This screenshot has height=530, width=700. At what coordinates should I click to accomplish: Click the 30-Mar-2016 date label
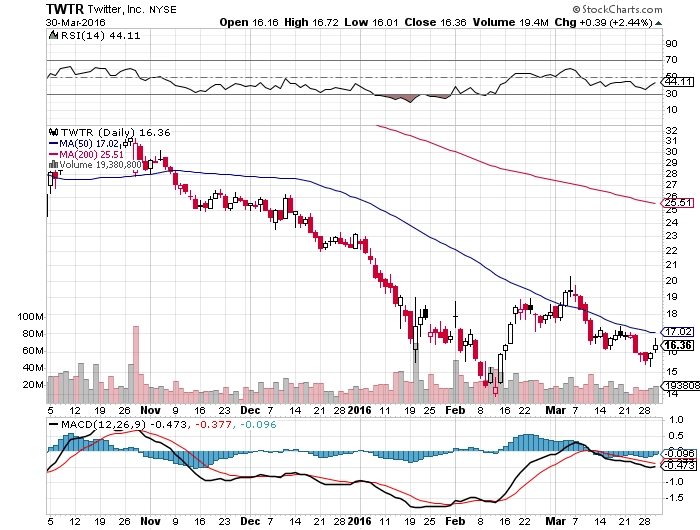[75, 22]
